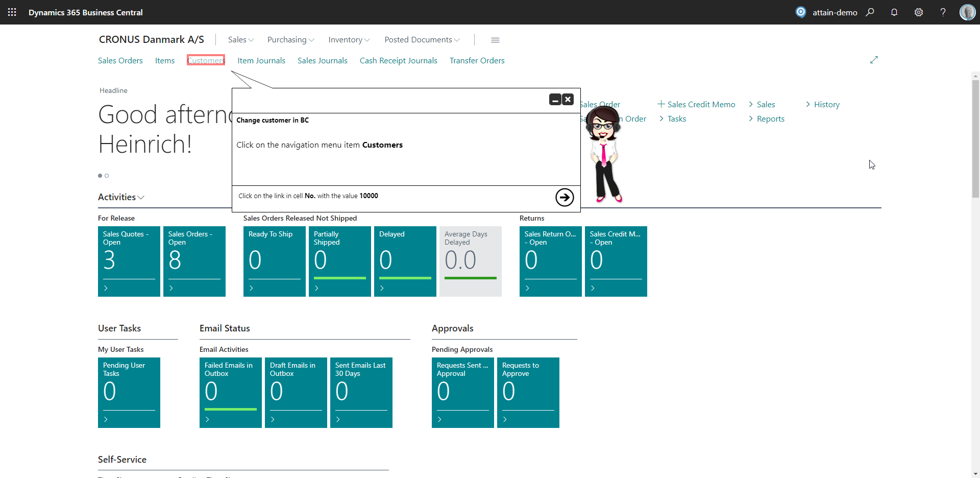Image resolution: width=980 pixels, height=478 pixels.
Task: Expand the Sales action group
Action: tap(762, 104)
